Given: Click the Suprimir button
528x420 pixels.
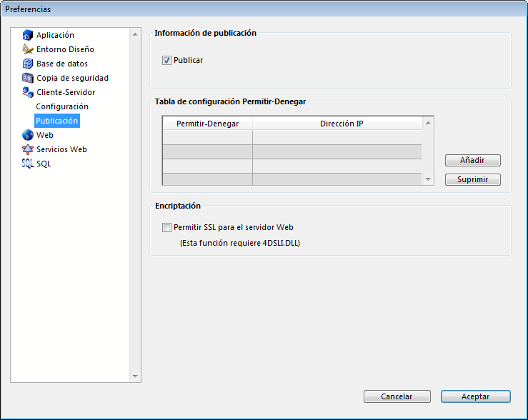Looking at the screenshot, I should coord(473,179).
